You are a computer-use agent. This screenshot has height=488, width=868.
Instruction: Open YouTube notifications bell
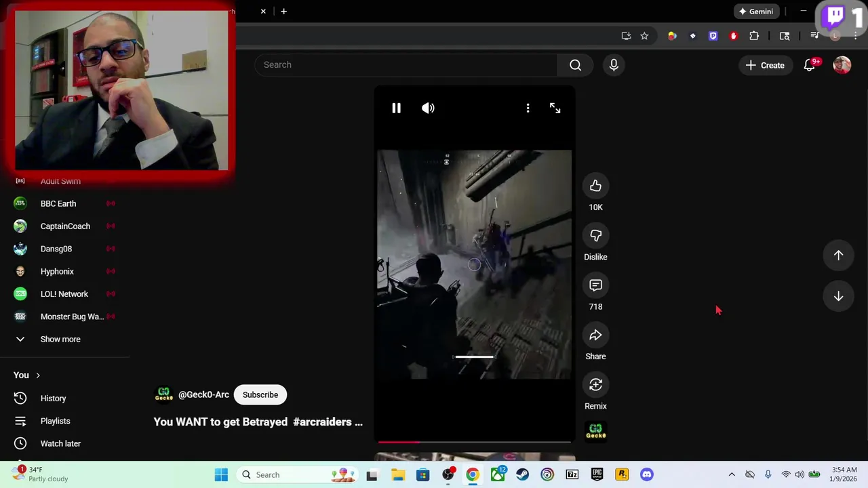pos(810,65)
